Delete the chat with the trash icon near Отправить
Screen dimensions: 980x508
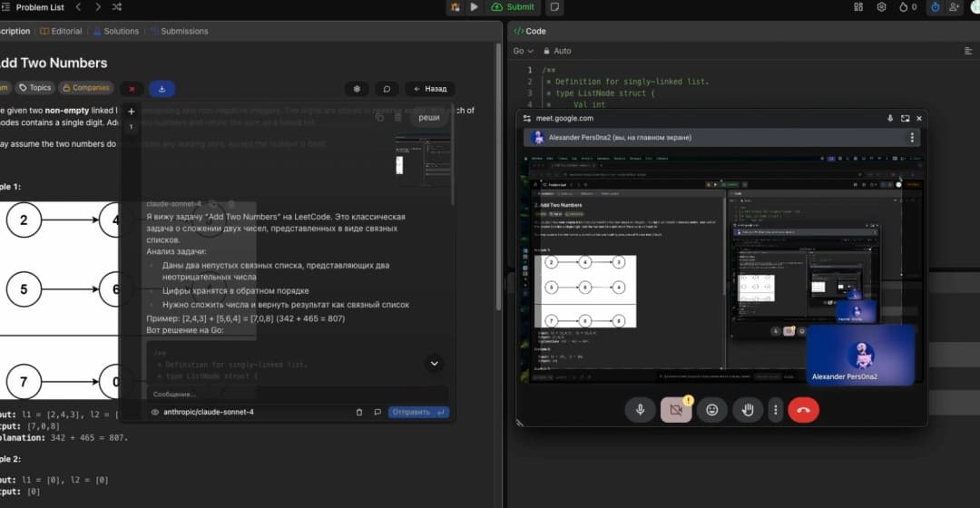pyautogui.click(x=358, y=413)
